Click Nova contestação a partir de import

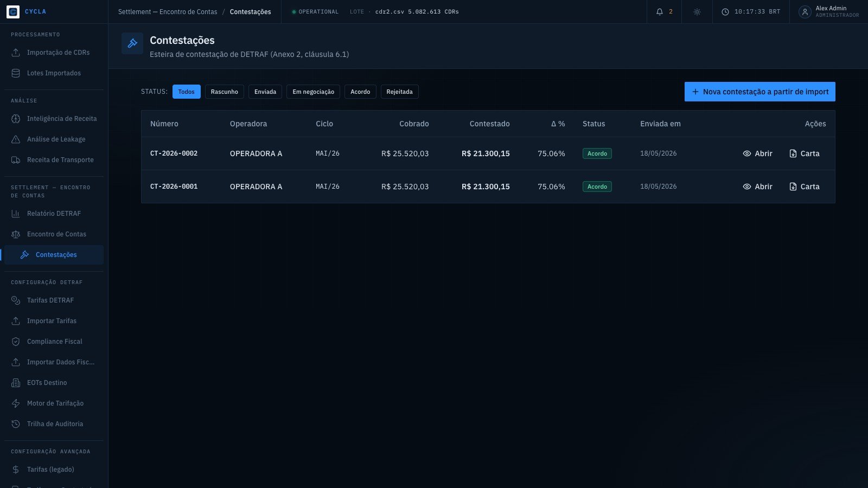[760, 92]
